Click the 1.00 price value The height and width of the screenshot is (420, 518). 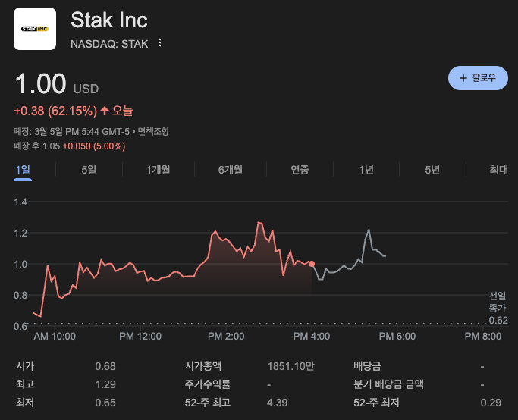tap(41, 83)
